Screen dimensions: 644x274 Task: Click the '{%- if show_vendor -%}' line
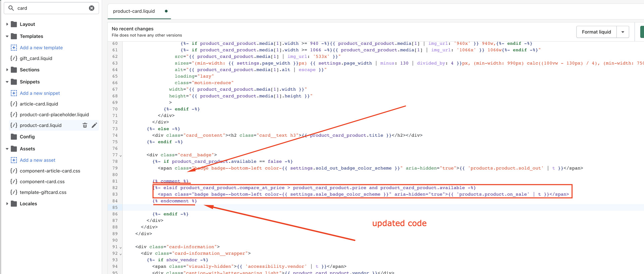(177, 260)
